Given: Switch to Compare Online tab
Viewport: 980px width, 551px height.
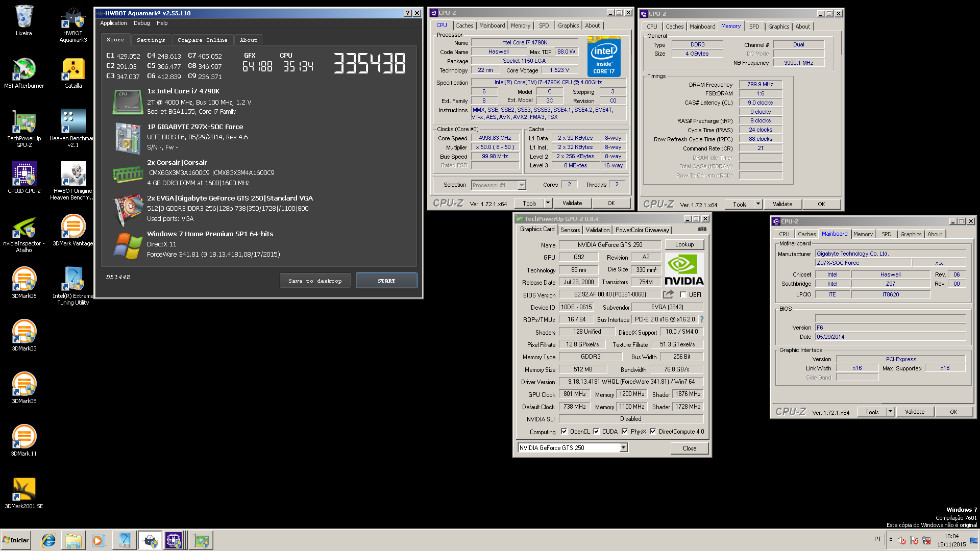Looking at the screenshot, I should [x=203, y=40].
